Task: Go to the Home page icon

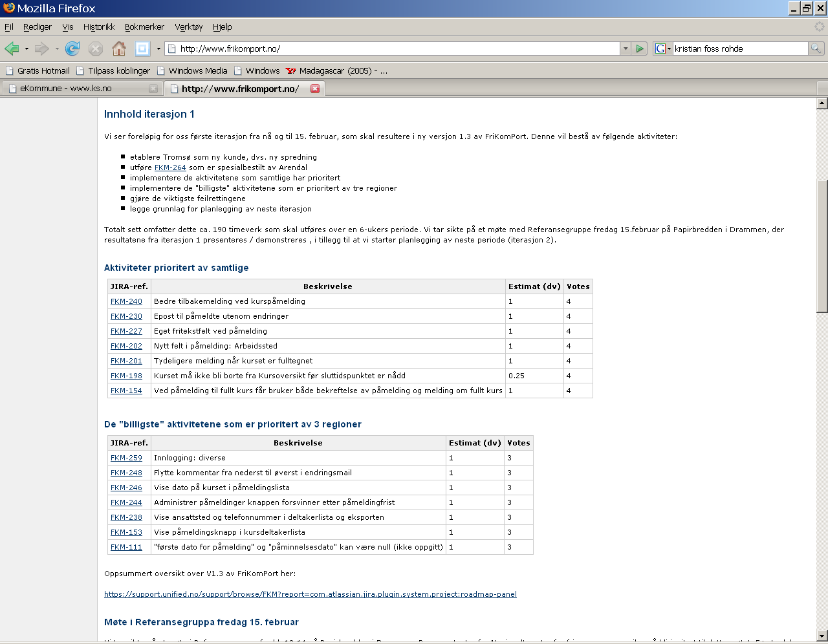Action: (x=119, y=48)
